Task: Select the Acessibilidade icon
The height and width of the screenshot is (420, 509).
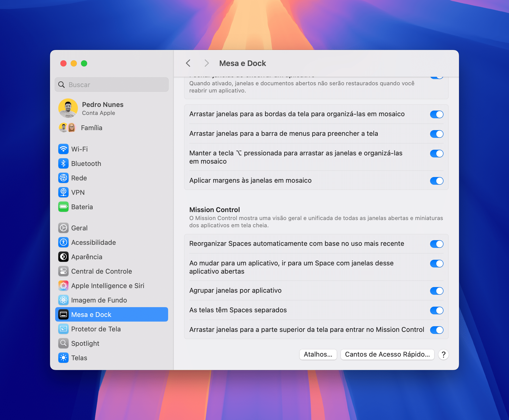Action: point(63,242)
